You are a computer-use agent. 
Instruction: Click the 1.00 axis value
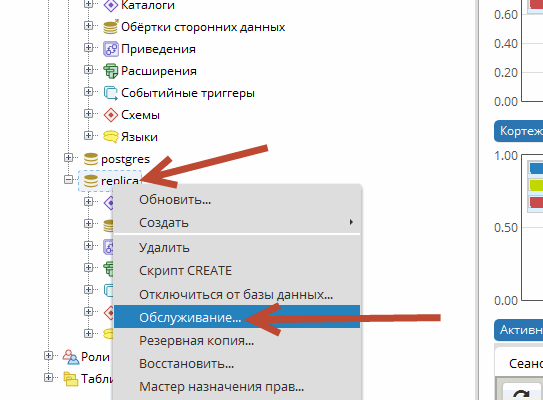point(506,156)
